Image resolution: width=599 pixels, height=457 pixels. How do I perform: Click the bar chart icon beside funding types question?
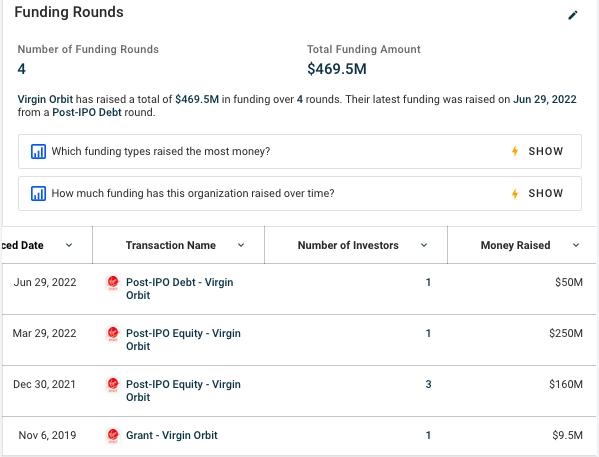click(38, 151)
